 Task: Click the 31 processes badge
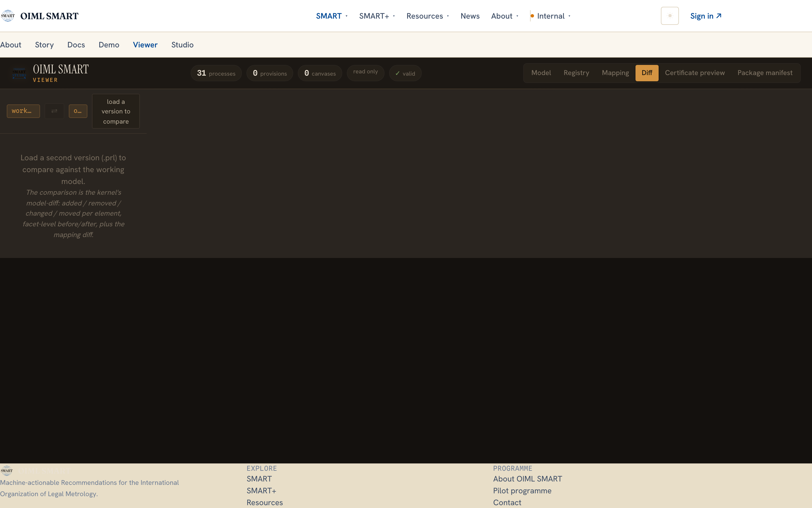pyautogui.click(x=216, y=73)
